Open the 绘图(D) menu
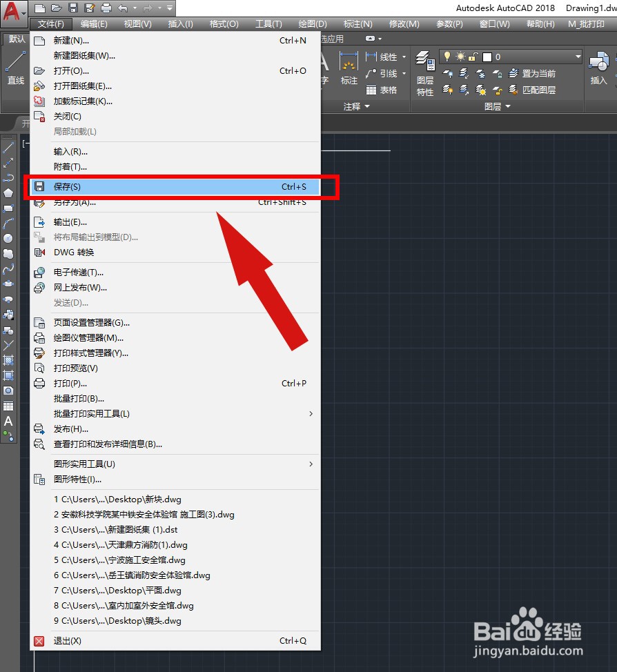The height and width of the screenshot is (672, 617). [x=313, y=24]
